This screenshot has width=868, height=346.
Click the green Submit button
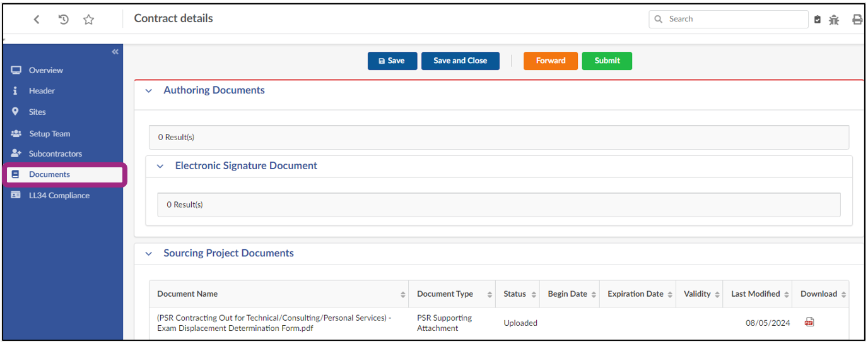[607, 61]
